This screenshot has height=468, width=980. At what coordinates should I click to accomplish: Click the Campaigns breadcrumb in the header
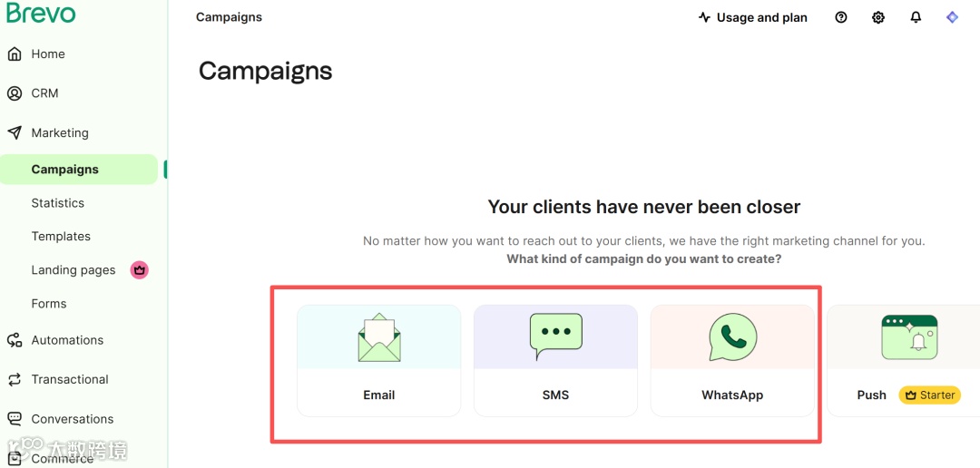[x=229, y=17]
